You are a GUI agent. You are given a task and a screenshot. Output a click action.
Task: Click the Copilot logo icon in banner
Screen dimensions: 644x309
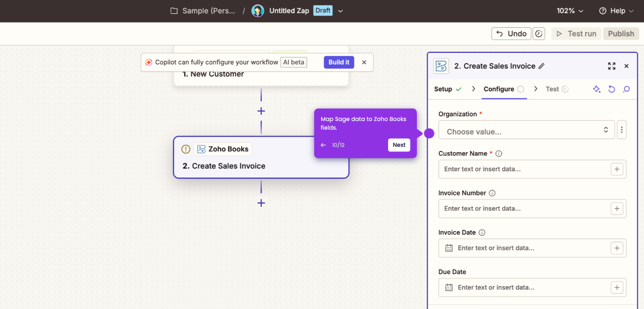coord(149,62)
